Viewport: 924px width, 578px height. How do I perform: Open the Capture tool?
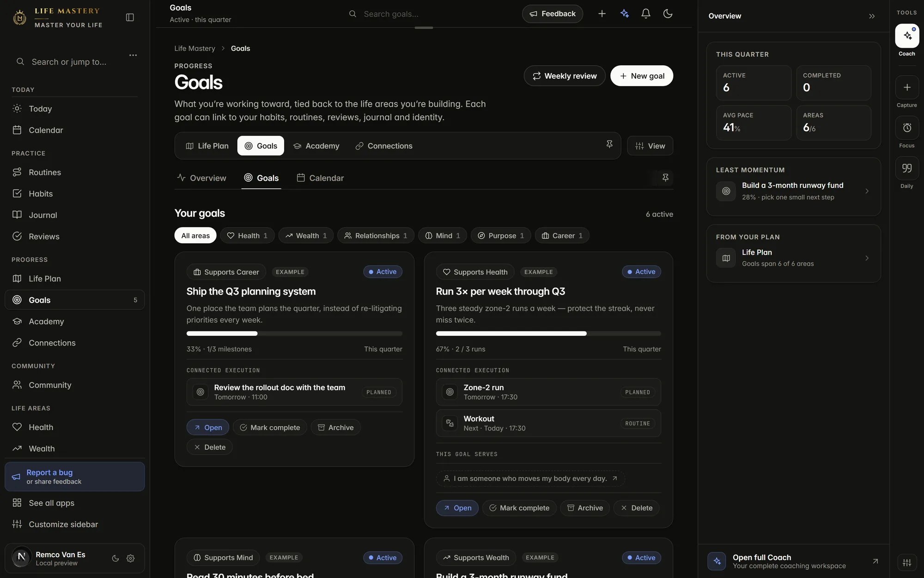[x=907, y=87]
